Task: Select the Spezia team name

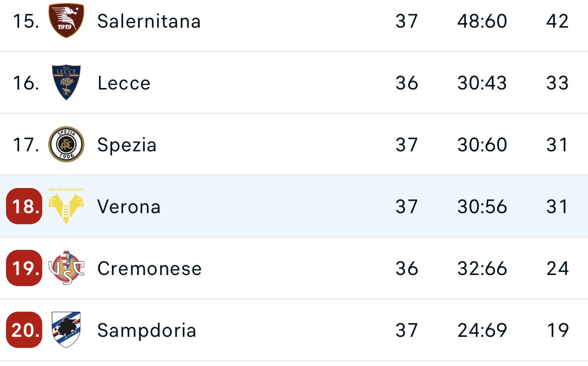Action: [127, 145]
